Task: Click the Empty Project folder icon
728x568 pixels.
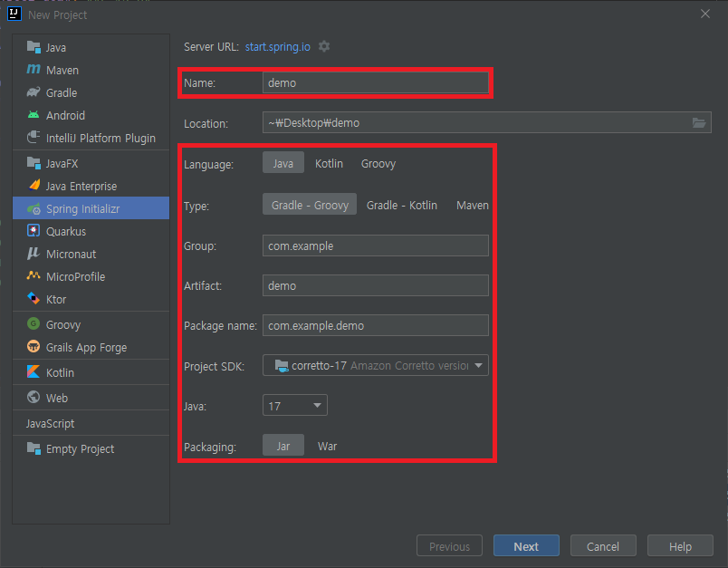Action: pyautogui.click(x=34, y=448)
